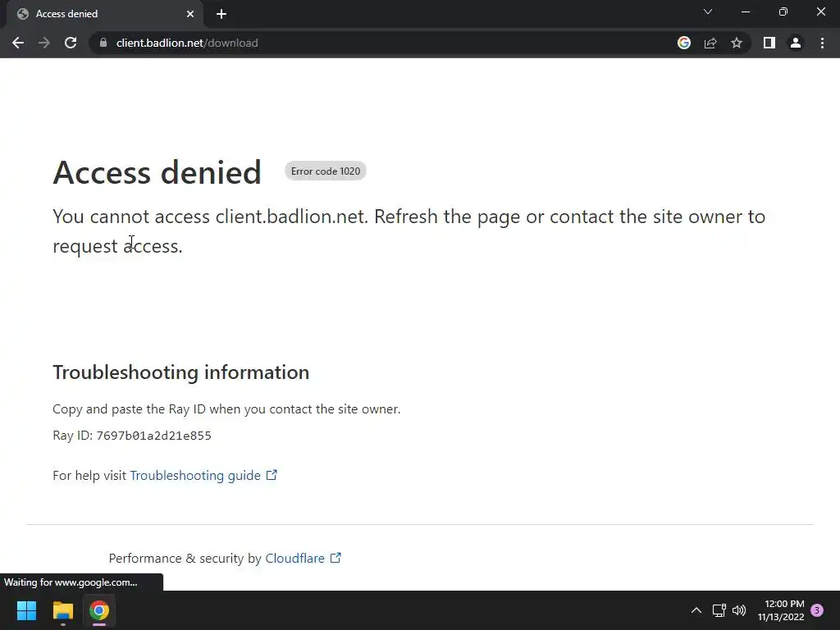Close the Chrome window
Viewport: 840px width, 630px height.
click(x=820, y=11)
